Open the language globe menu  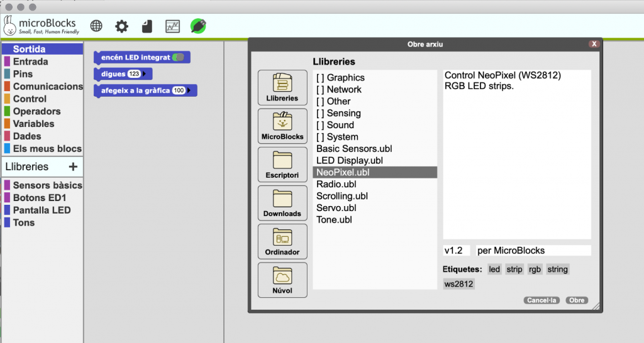96,26
